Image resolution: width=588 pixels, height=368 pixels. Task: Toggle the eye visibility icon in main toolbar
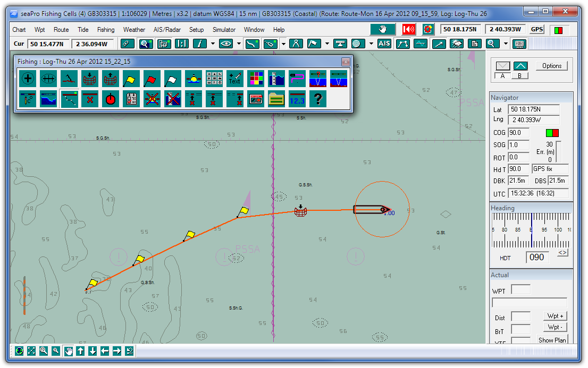tap(226, 44)
